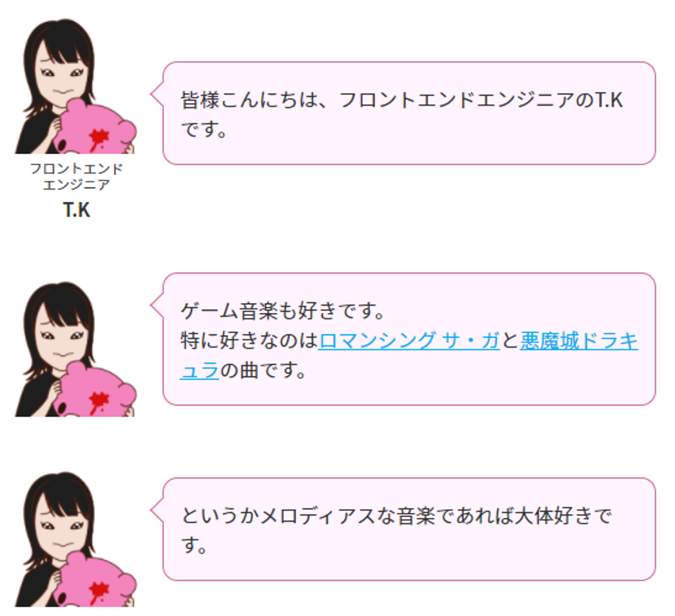Click the third T.K avatar illustration
675x616 pixels.
click(75, 539)
